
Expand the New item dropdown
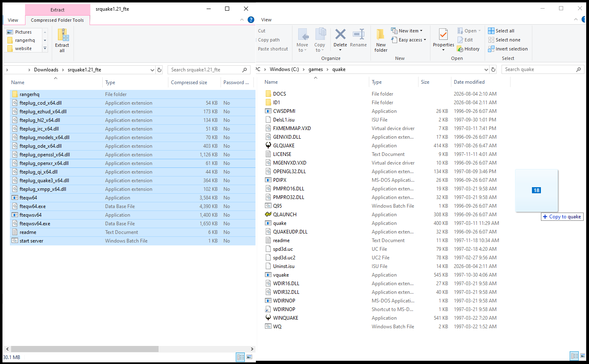tap(421, 31)
